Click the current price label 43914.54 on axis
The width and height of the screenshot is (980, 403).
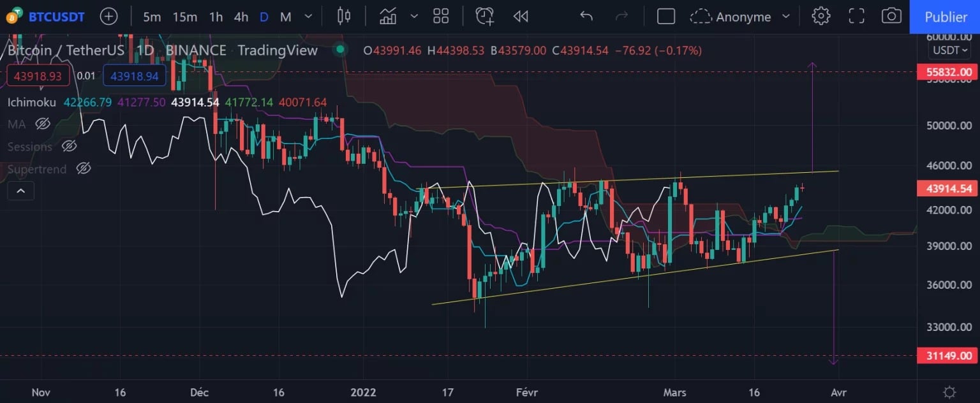(x=947, y=188)
